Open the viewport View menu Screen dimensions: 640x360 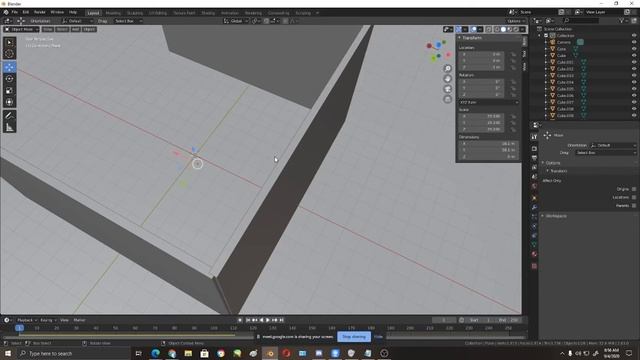click(48, 29)
